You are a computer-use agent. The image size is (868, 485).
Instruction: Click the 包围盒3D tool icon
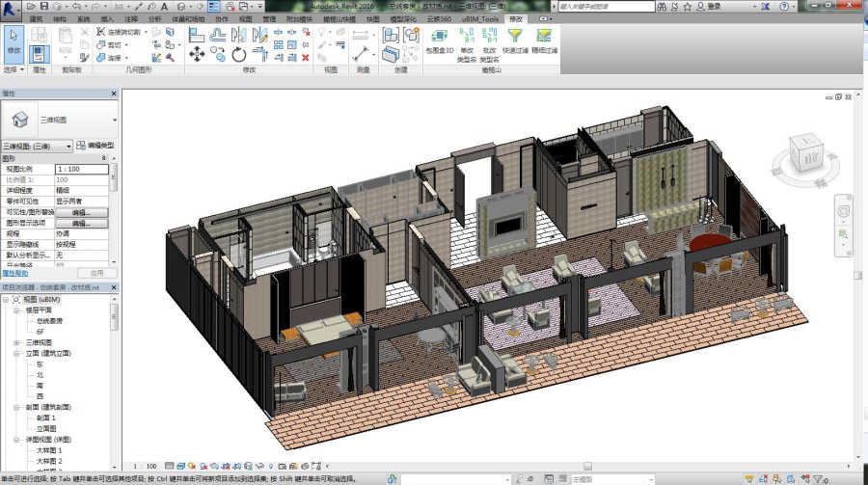[439, 36]
